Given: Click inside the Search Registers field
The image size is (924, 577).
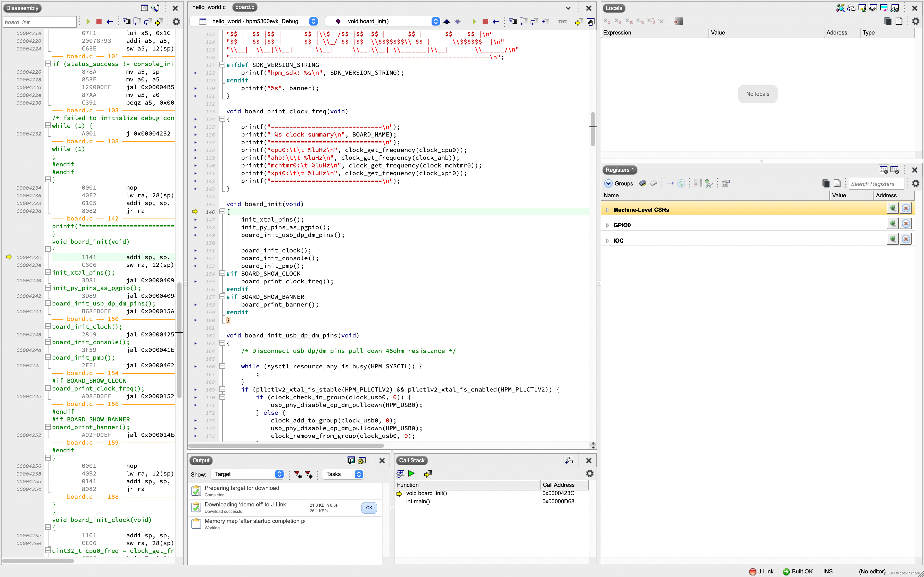Looking at the screenshot, I should (x=876, y=184).
